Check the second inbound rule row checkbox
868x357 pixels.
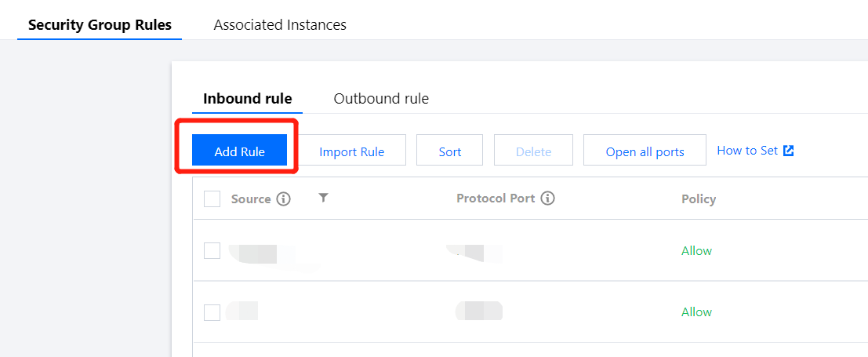click(x=212, y=312)
